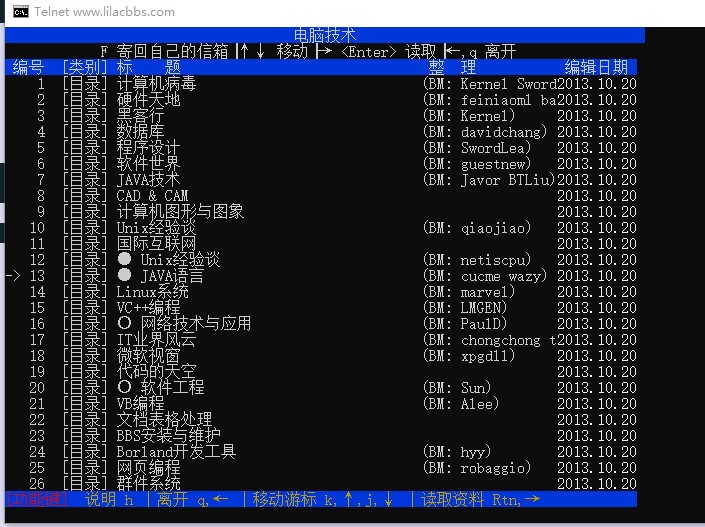
Task: Click BM name xpgdll
Action: tap(485, 356)
